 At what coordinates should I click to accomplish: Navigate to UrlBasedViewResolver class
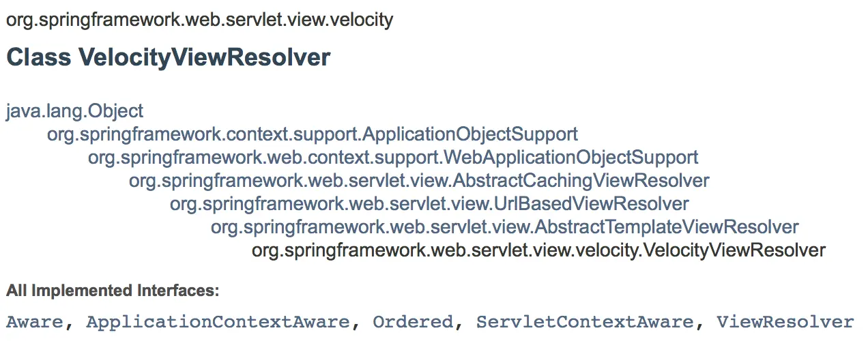[429, 204]
